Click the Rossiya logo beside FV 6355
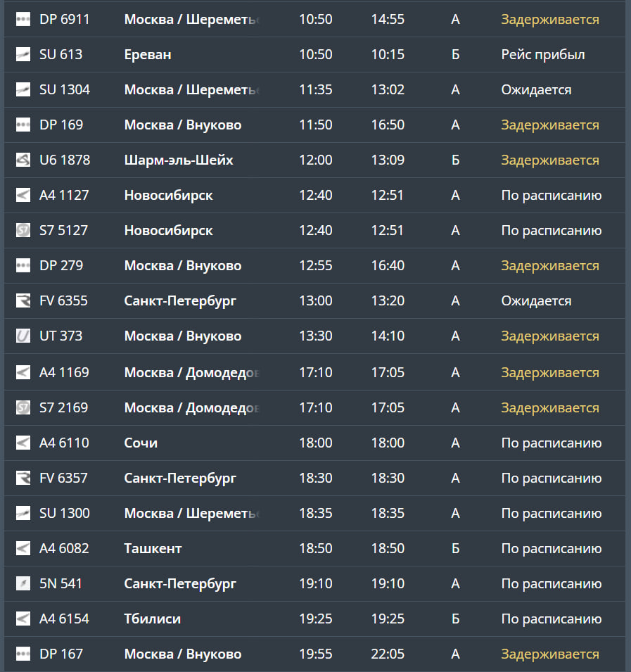Viewport: 631px width, 672px height. (x=23, y=301)
